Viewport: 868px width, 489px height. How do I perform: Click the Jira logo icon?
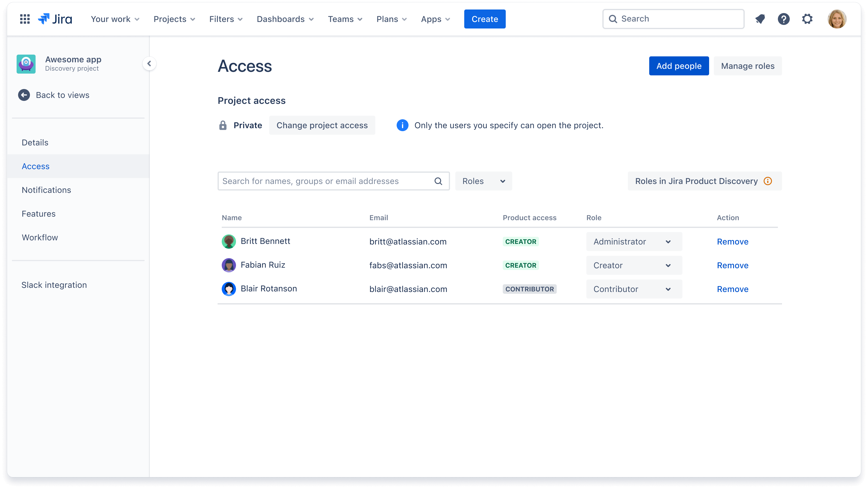(x=45, y=18)
